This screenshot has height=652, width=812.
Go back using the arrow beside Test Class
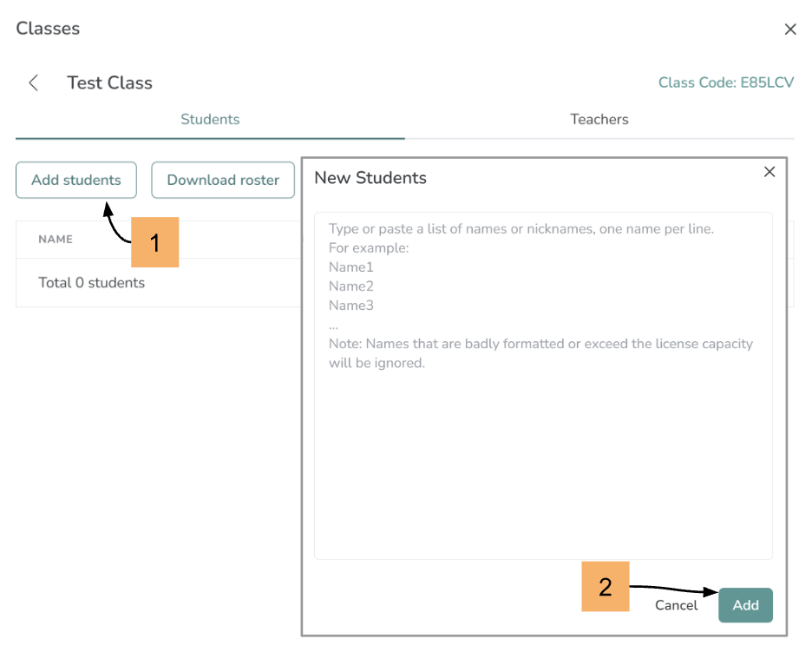tap(34, 82)
